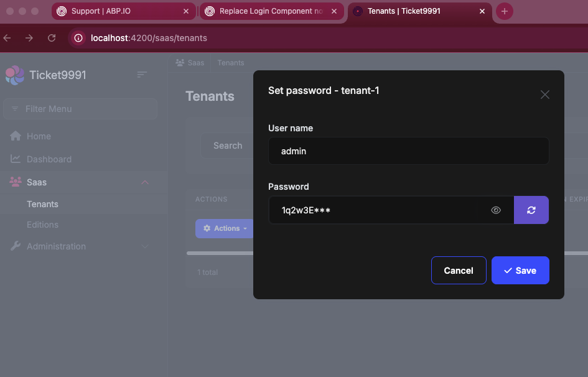Screen dimensions: 588x377
Task: Toggle sidebar with the collapse menu icon
Action: [x=142, y=75]
